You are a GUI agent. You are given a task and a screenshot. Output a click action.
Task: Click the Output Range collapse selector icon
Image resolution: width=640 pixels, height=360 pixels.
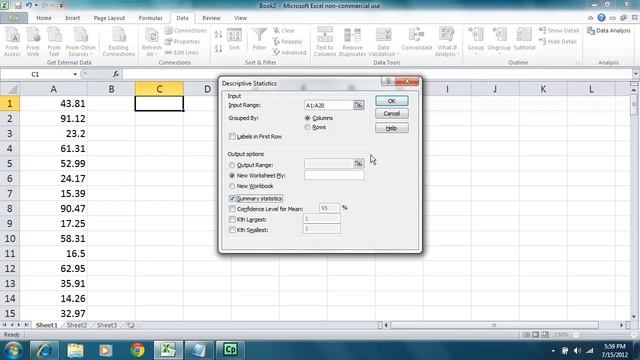(x=358, y=164)
